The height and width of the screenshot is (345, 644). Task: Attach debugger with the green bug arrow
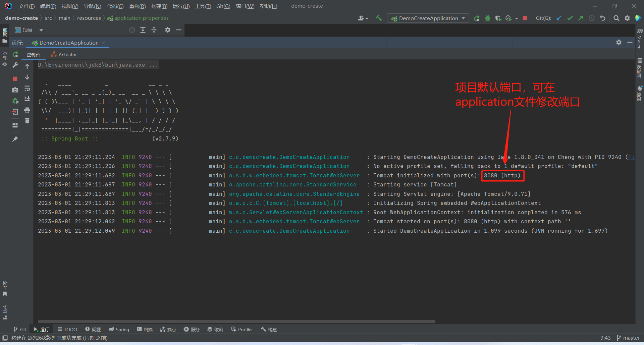[x=15, y=101]
